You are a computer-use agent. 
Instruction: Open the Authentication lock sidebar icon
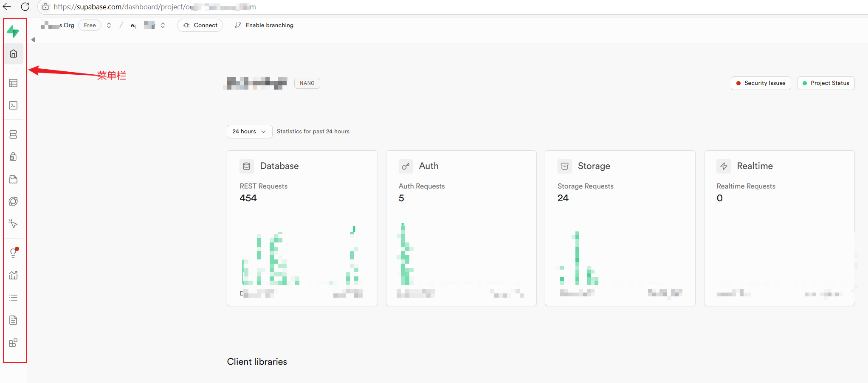pos(13,157)
